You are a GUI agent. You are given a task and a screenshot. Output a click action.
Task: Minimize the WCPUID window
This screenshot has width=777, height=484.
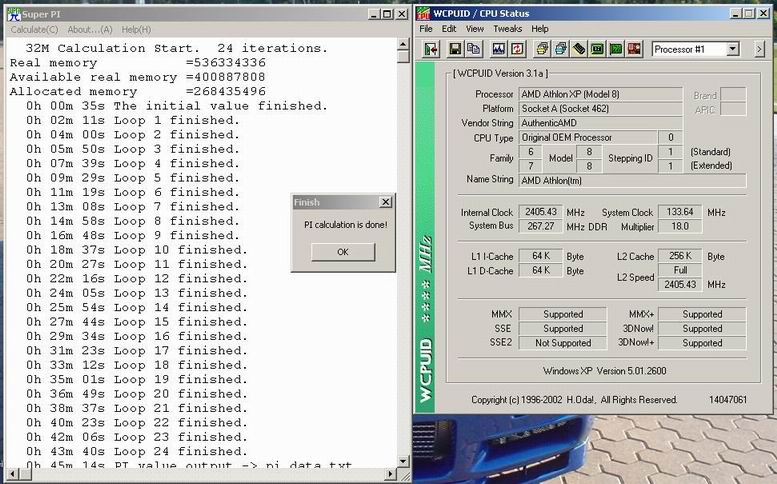[x=737, y=13]
